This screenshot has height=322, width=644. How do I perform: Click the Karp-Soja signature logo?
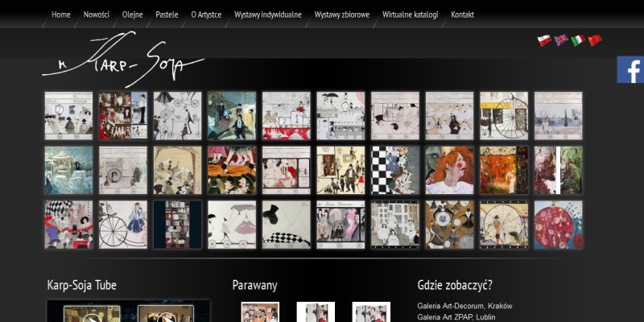tap(123, 59)
